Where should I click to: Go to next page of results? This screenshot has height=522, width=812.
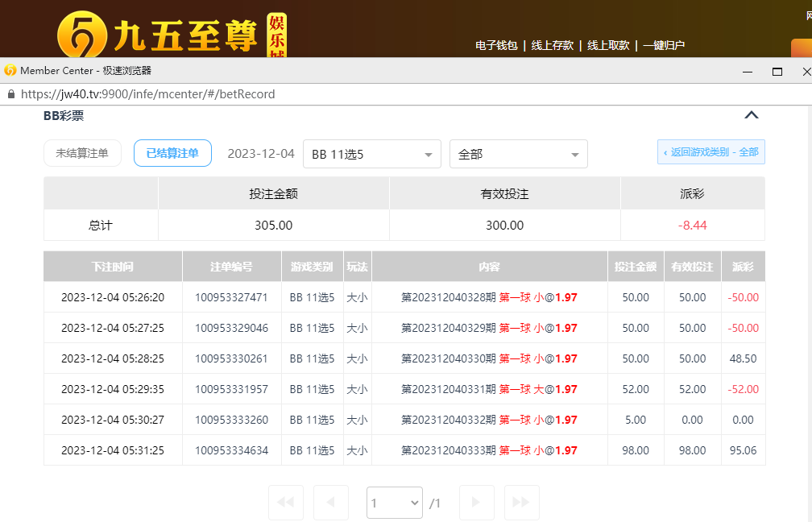click(476, 503)
